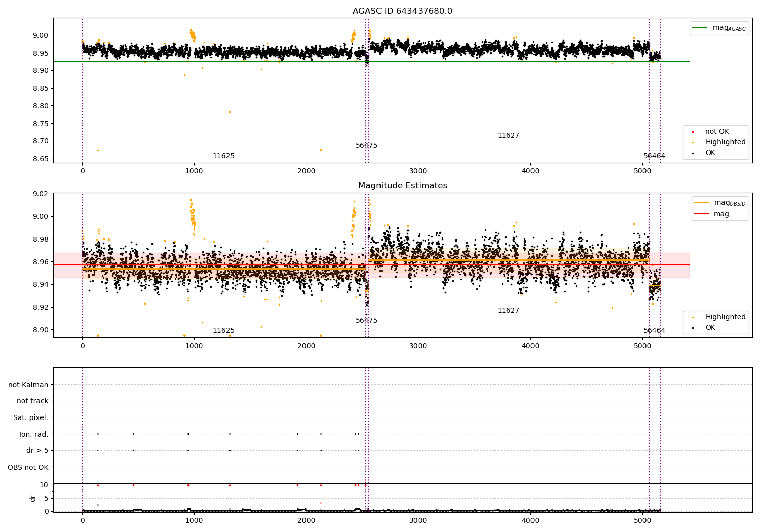
Task: Click 'Highlighted' in the Magnitude Estimates legend
Action: 725,317
